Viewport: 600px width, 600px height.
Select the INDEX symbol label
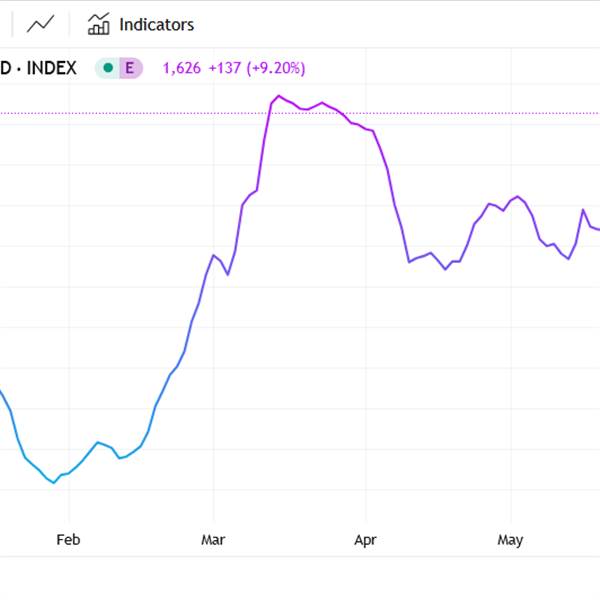pyautogui.click(x=51, y=68)
